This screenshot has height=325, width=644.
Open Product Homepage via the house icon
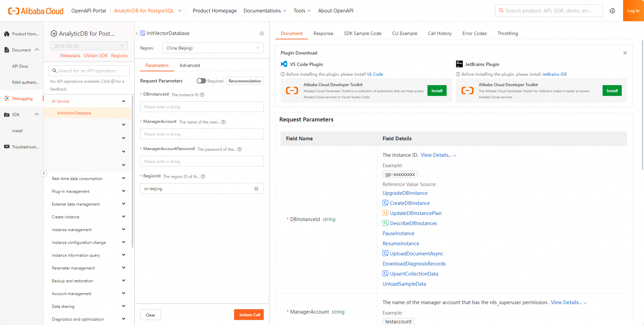(x=7, y=34)
